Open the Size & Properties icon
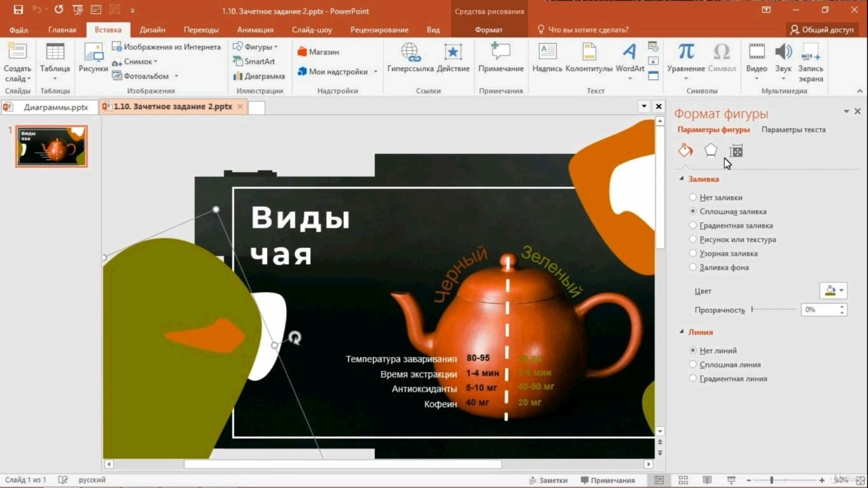 pyautogui.click(x=736, y=150)
